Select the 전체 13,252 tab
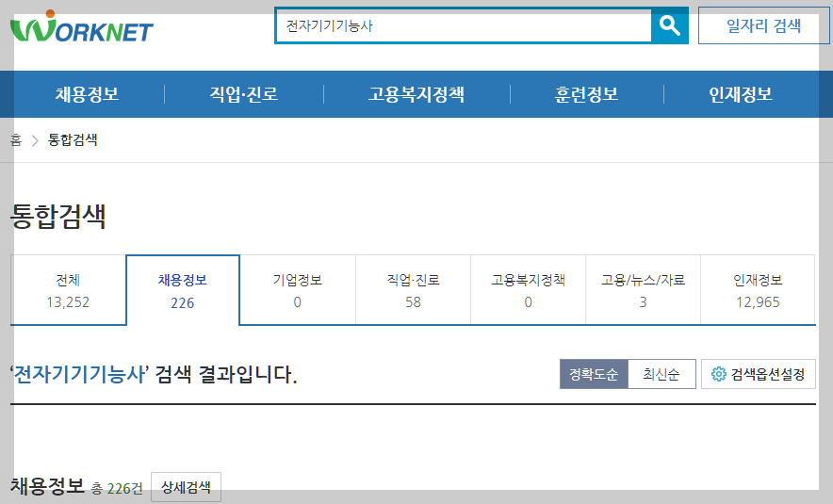 click(68, 290)
